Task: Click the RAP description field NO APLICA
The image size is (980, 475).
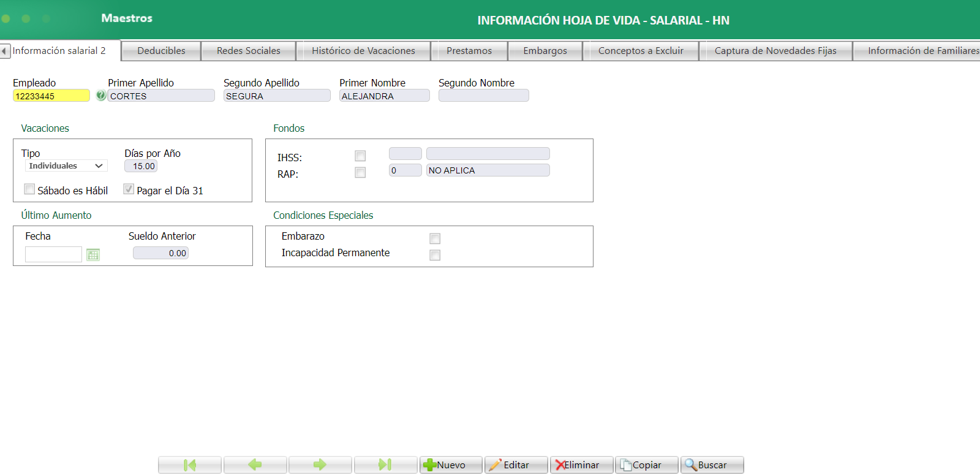Action: 488,170
